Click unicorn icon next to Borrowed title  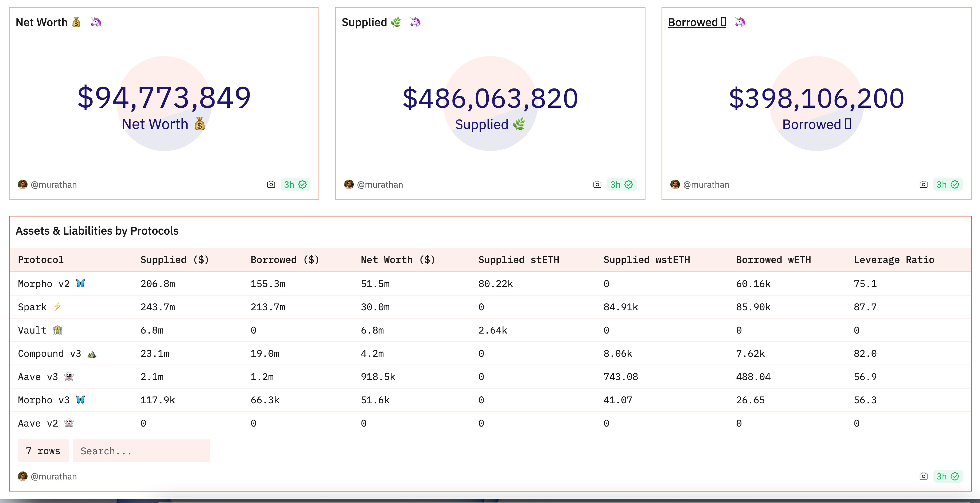[x=740, y=22]
